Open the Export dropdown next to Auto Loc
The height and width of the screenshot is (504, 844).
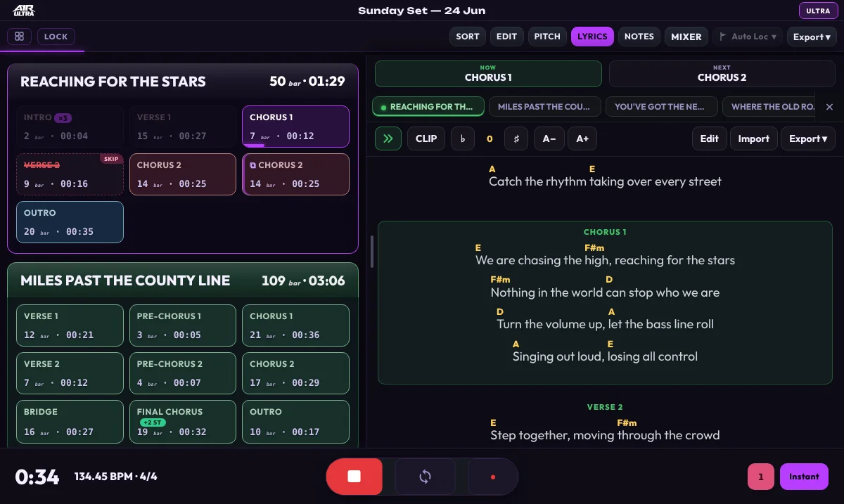[812, 37]
